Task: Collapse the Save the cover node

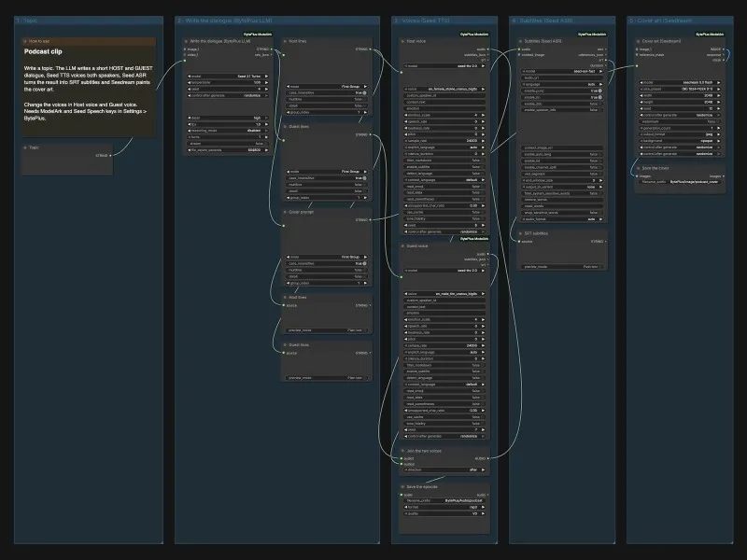Action: (x=639, y=168)
